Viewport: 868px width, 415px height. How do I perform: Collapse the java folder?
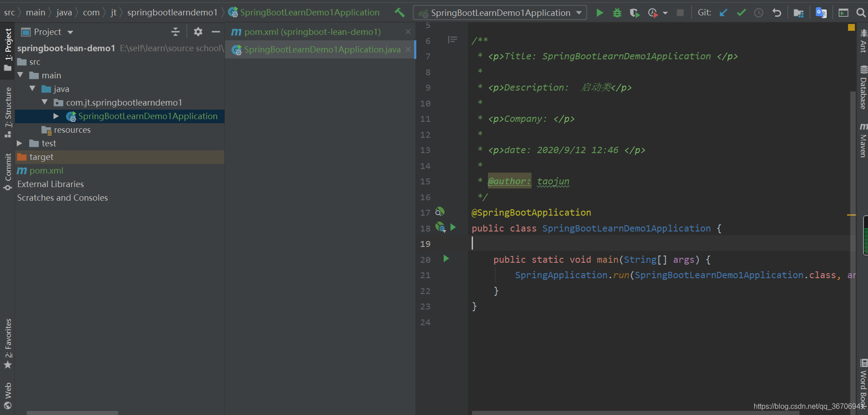(x=32, y=88)
